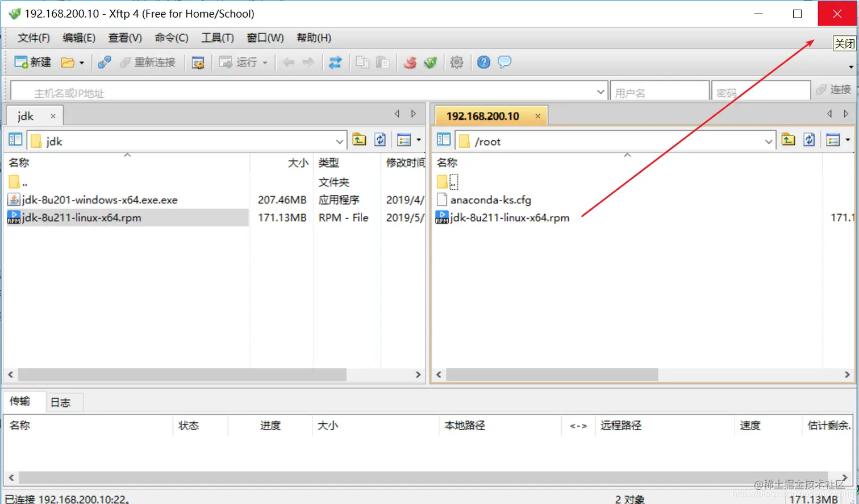Open the 文件(F) menu

(x=34, y=38)
